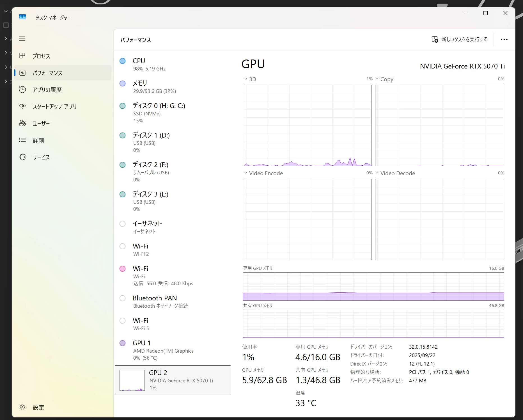Open the Copy engine graph dropdown
This screenshot has width=523, height=420.
click(377, 79)
